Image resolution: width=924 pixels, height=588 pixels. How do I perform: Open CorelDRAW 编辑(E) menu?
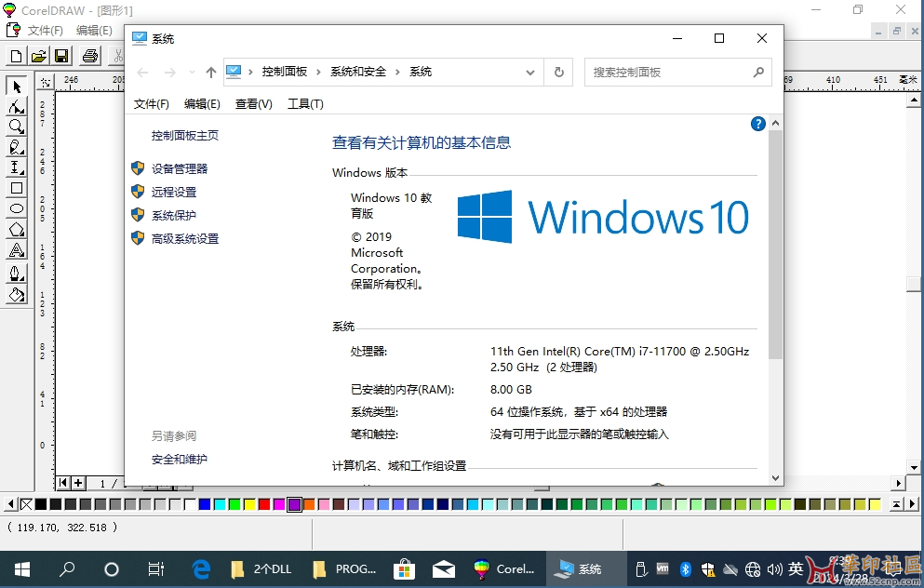(x=94, y=30)
